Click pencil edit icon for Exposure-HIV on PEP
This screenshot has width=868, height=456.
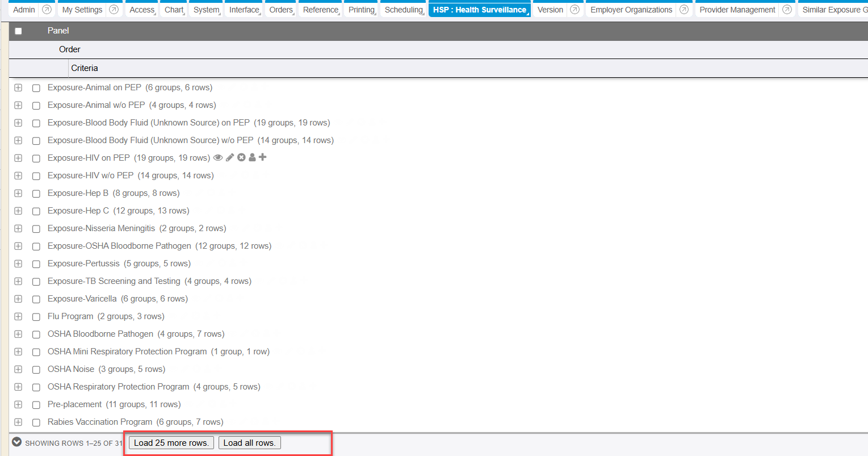[230, 158]
